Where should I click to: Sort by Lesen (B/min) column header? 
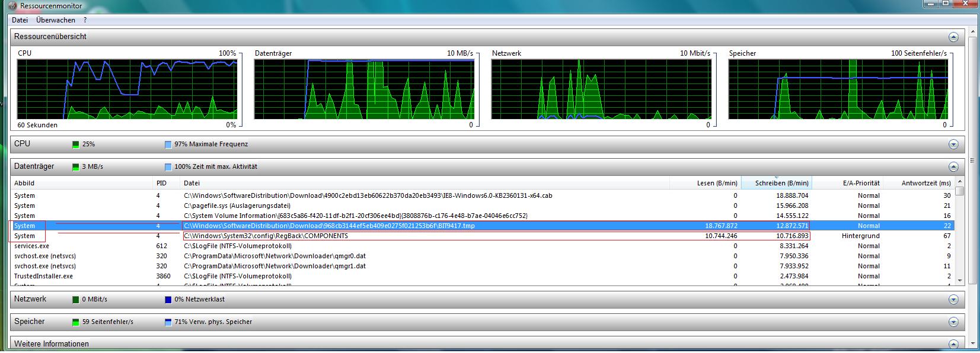705,183
